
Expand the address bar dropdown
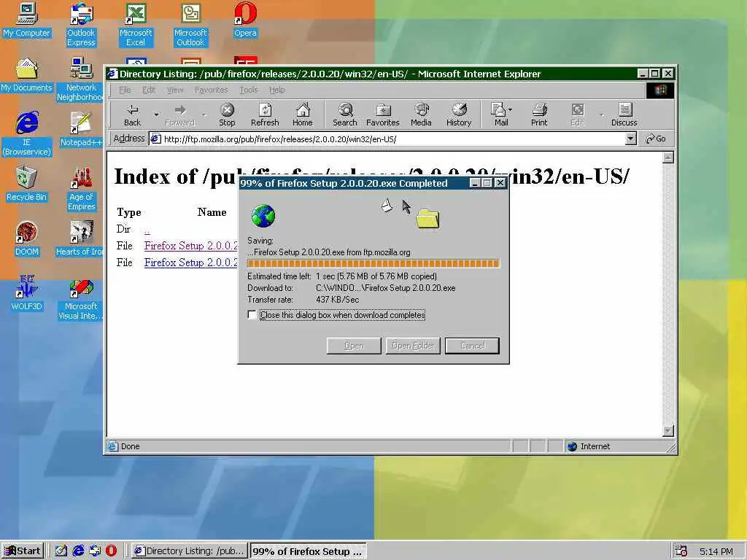pyautogui.click(x=631, y=139)
